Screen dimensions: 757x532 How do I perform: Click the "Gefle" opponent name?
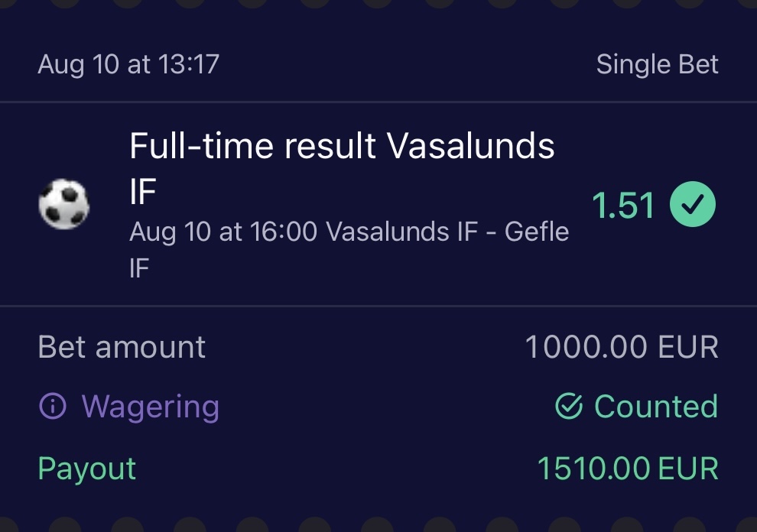(537, 232)
